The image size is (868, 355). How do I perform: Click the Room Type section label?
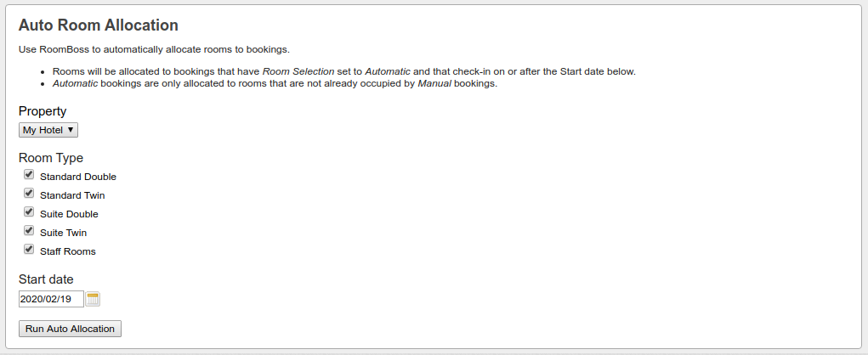(51, 158)
